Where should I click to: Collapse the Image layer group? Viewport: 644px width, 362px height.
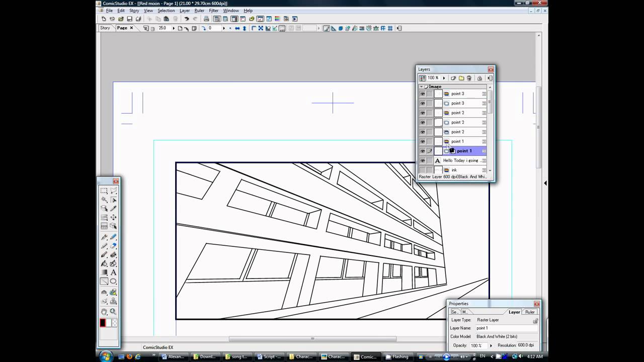422,86
